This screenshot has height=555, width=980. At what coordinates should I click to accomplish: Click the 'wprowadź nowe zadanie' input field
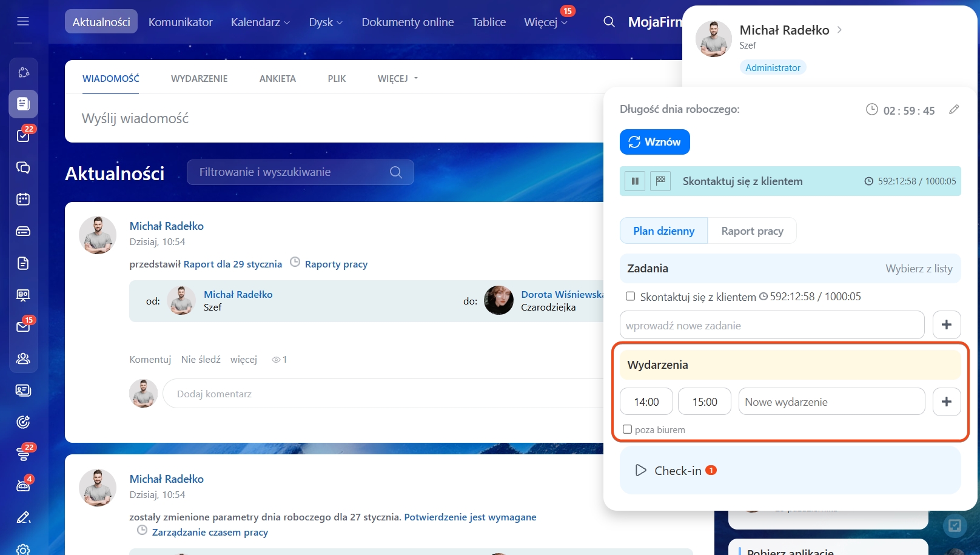tap(771, 326)
